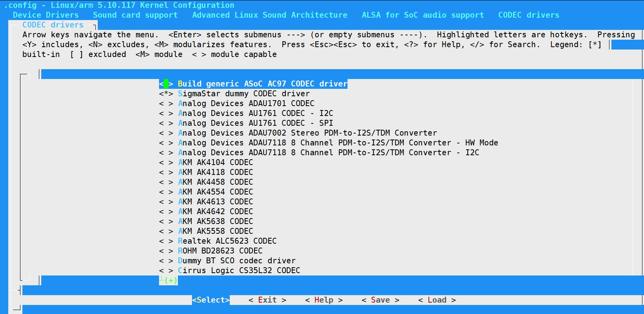The image size is (644, 314).
Task: Toggle AKM AK4554 CODEC tristate box
Action: coord(166,192)
